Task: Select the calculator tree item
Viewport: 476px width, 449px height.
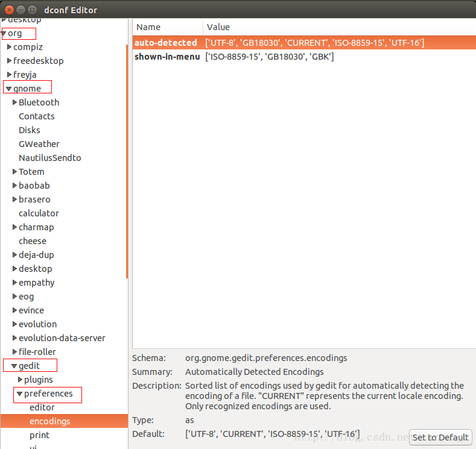Action: pos(39,213)
